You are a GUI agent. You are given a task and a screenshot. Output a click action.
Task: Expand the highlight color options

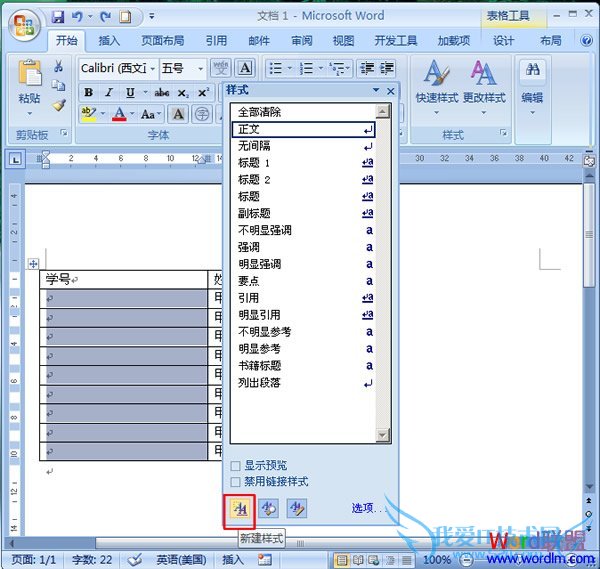pyautogui.click(x=103, y=114)
